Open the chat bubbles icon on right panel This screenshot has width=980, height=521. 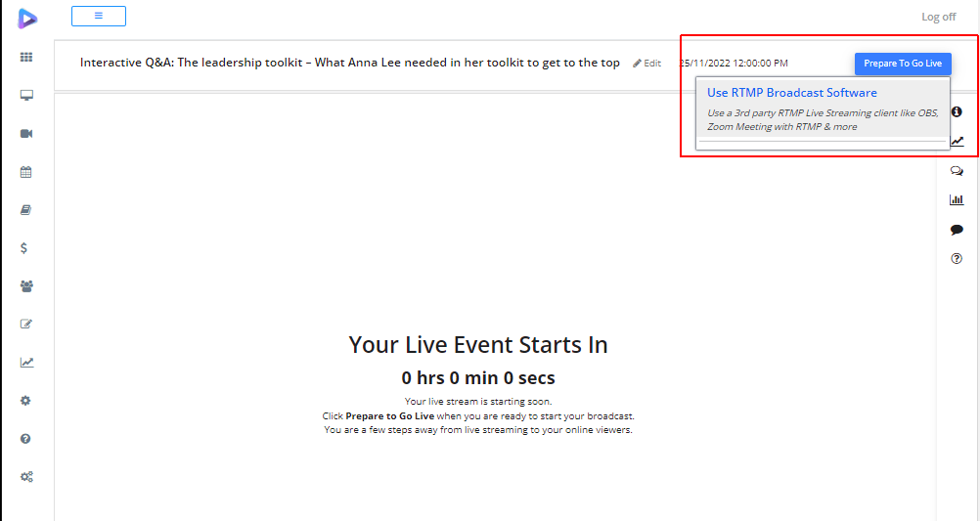tap(957, 170)
